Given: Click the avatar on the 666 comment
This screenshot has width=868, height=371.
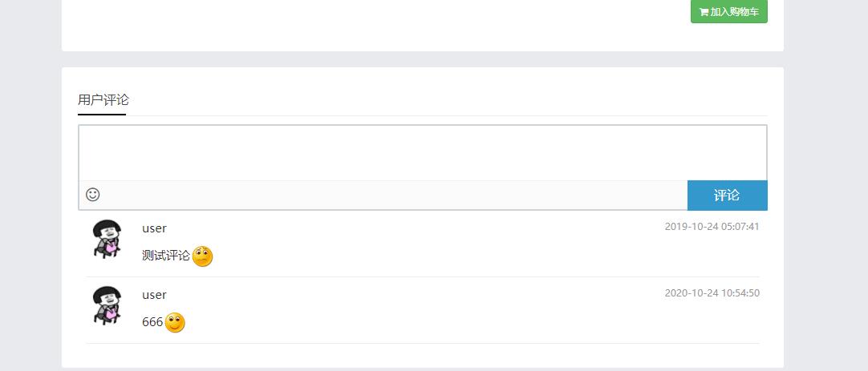Looking at the screenshot, I should tap(107, 304).
